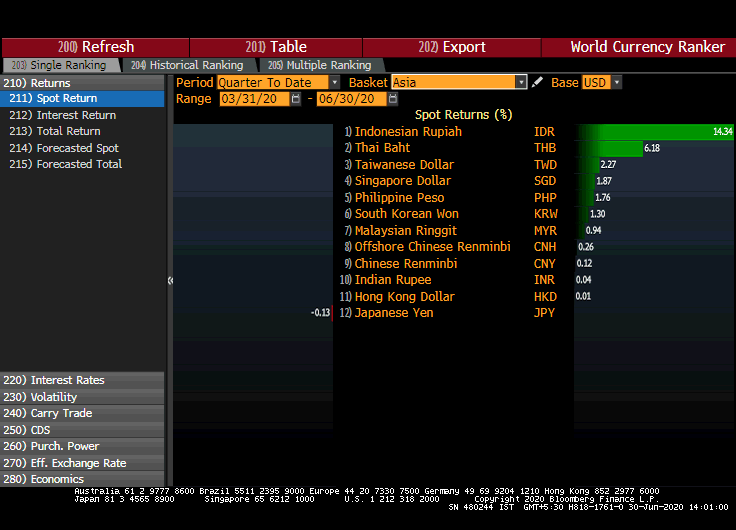The height and width of the screenshot is (530, 736).
Task: Switch to Historical Ranking tab
Action: pos(187,65)
